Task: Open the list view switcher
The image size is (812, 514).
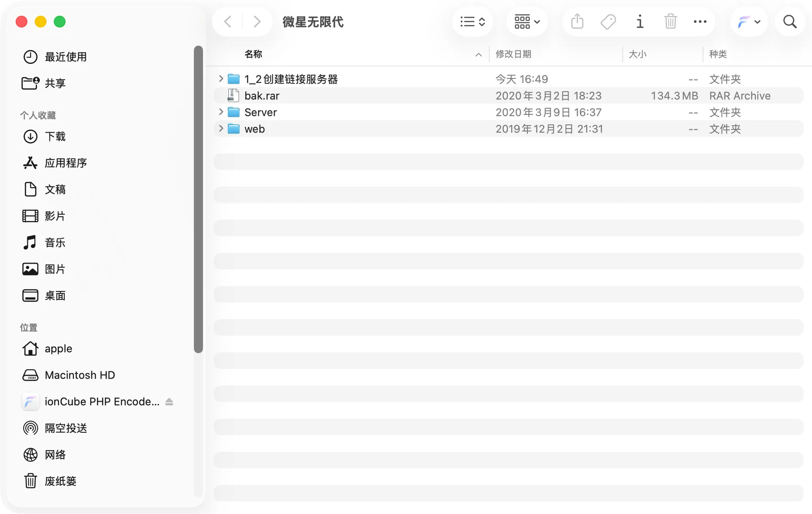Action: 472,22
